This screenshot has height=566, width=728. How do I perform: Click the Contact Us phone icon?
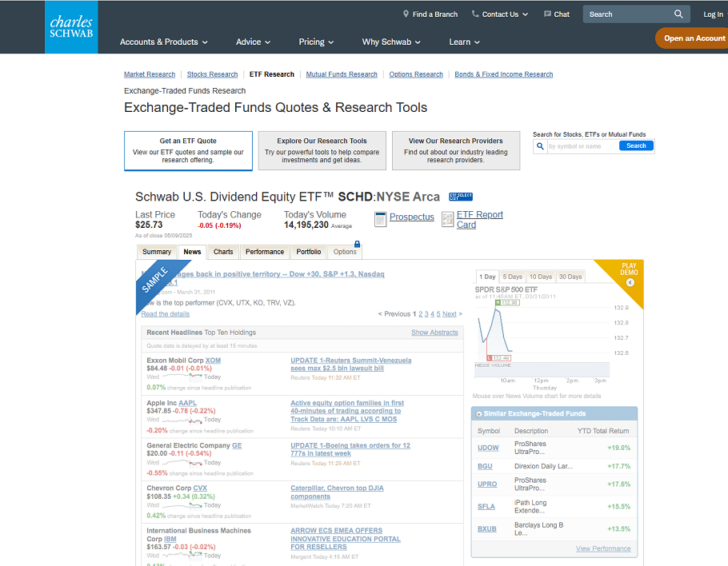(x=475, y=14)
